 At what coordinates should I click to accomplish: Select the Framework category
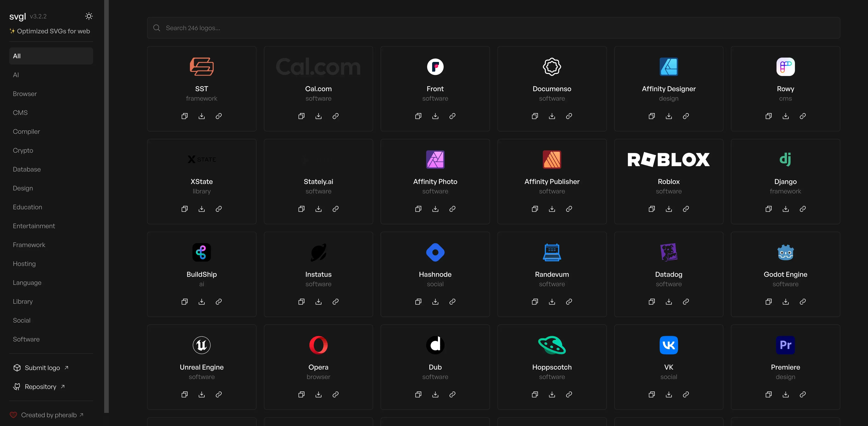(x=51, y=245)
